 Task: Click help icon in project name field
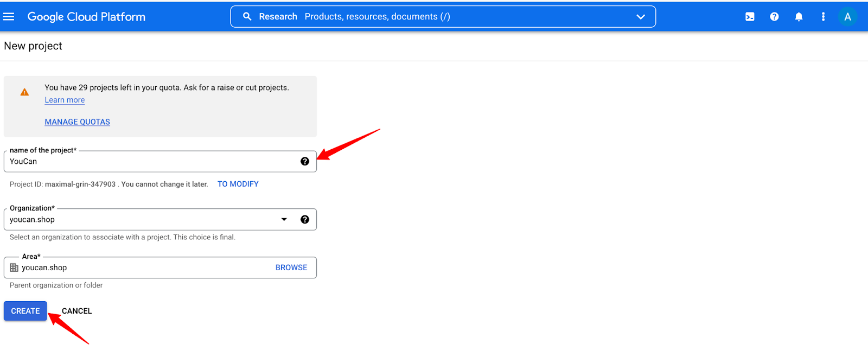305,161
